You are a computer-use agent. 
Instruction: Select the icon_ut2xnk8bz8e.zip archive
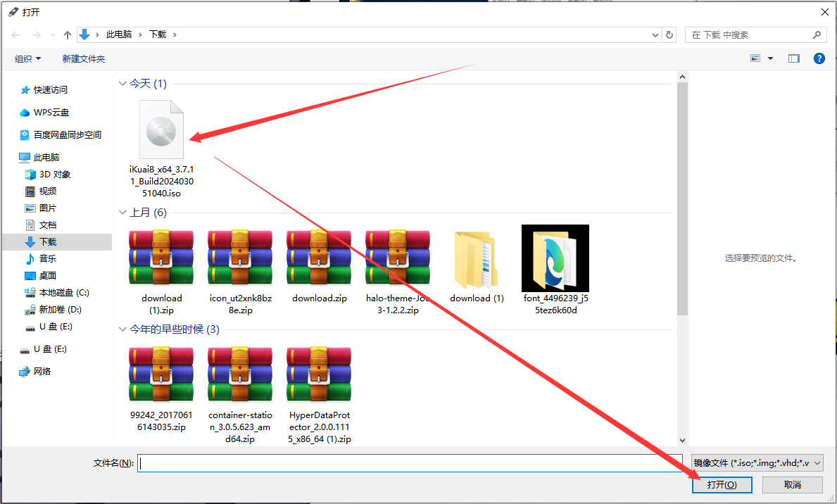pos(240,258)
